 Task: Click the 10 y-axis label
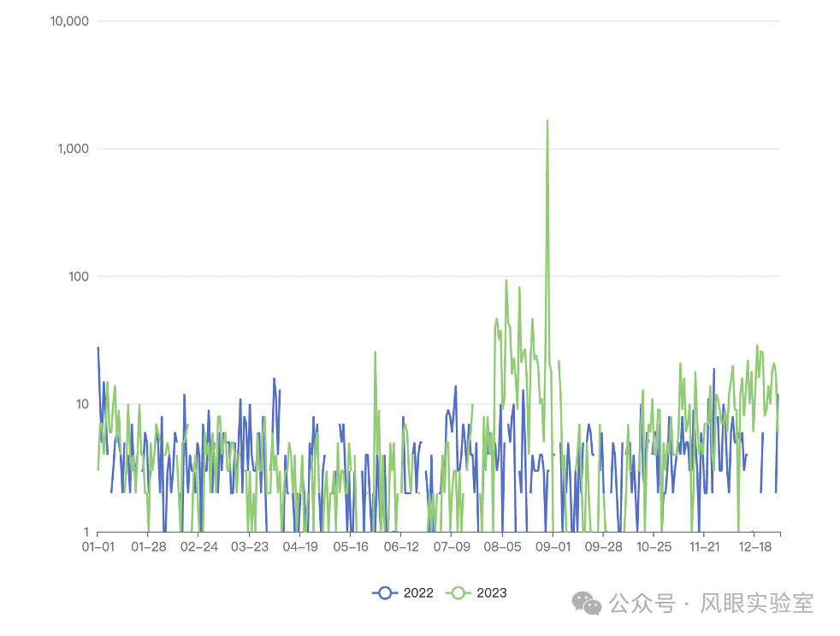[x=82, y=404]
